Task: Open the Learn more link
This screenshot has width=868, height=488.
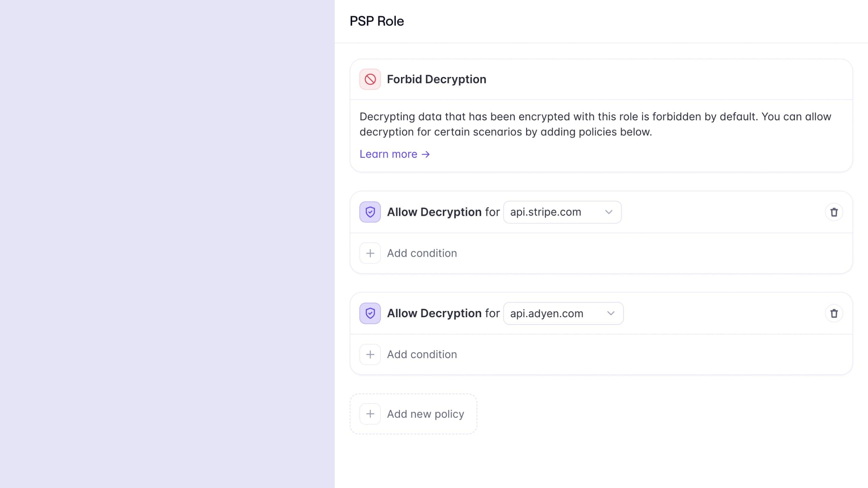Action: 388,154
